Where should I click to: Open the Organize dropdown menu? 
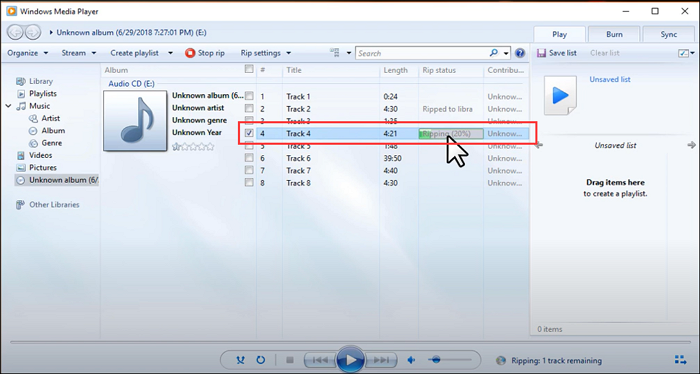pyautogui.click(x=28, y=53)
